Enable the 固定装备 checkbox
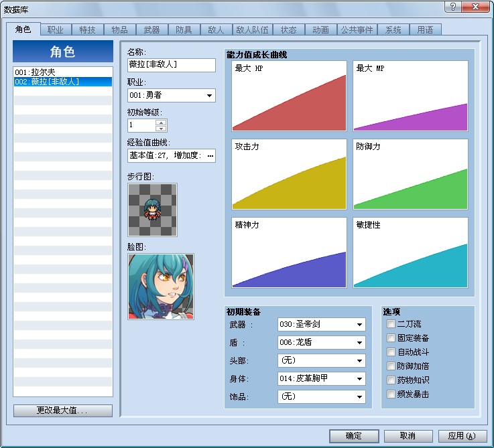 (x=391, y=338)
